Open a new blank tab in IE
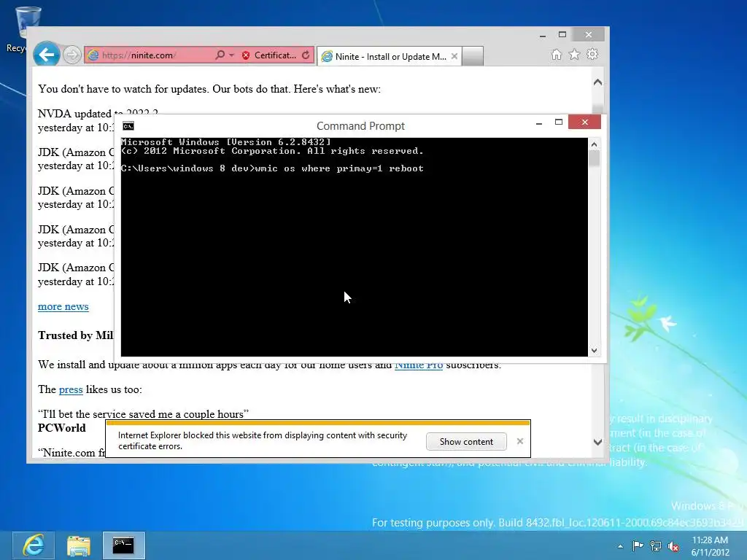 click(x=473, y=56)
